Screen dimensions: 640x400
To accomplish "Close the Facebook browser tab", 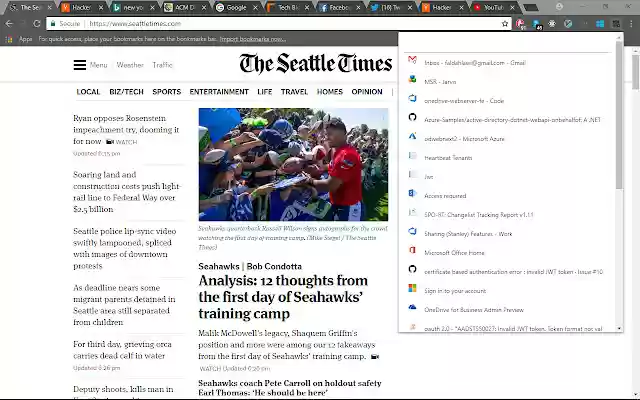I will pos(358,7).
